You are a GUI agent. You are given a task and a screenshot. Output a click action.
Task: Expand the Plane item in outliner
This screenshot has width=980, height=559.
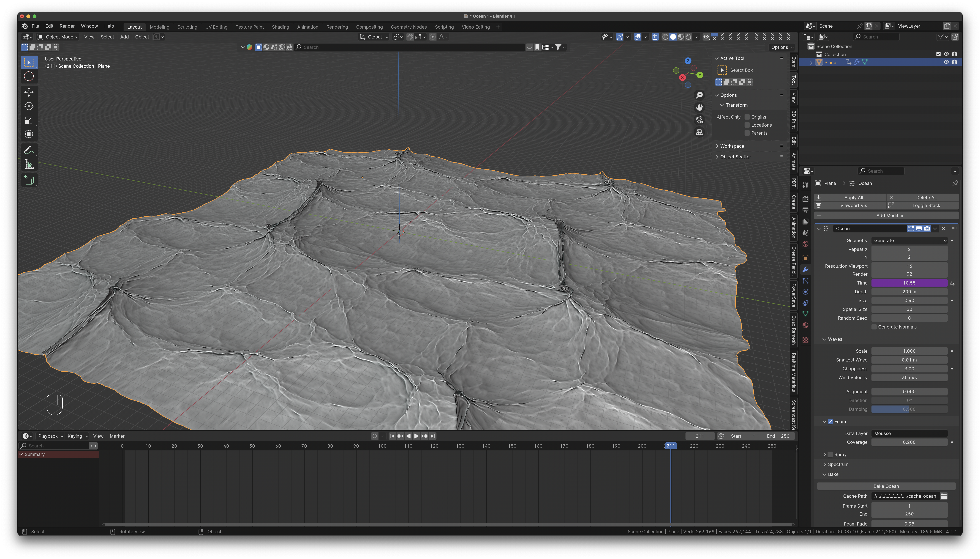coord(811,63)
